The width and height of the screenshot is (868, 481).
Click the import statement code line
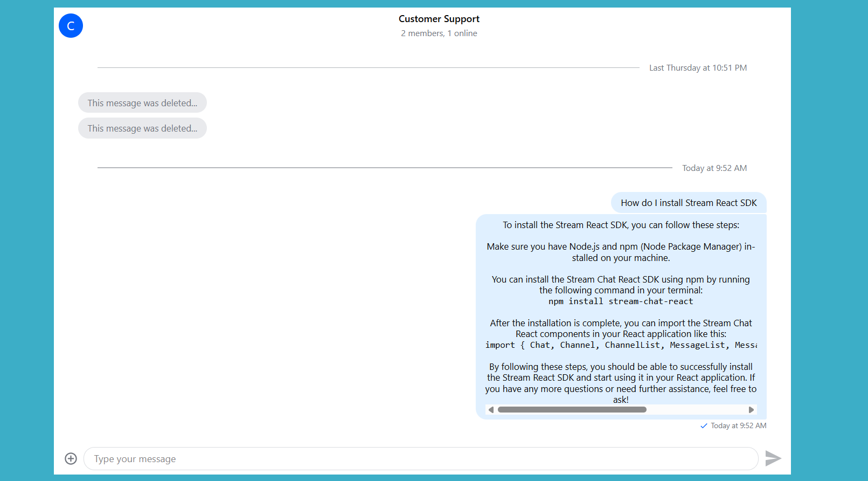(x=621, y=345)
